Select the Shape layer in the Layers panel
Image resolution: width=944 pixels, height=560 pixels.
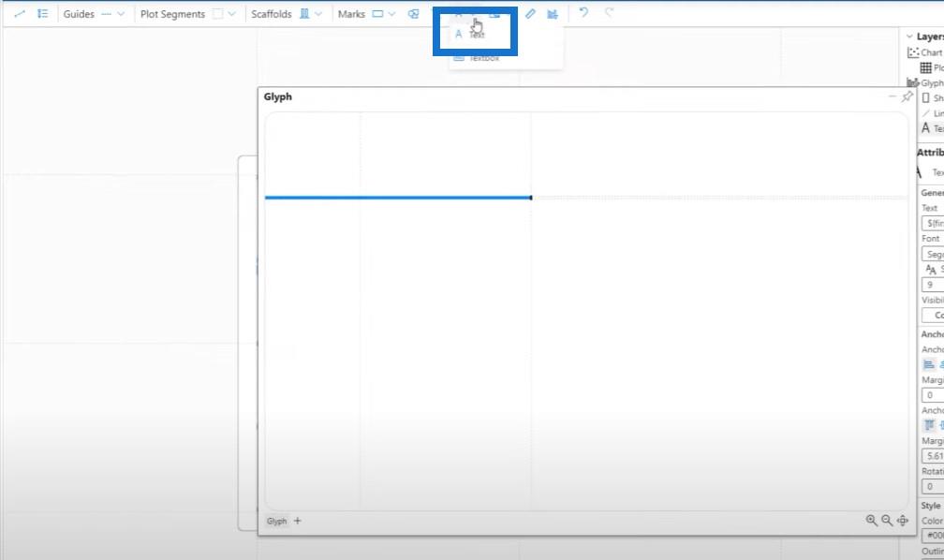(x=932, y=98)
